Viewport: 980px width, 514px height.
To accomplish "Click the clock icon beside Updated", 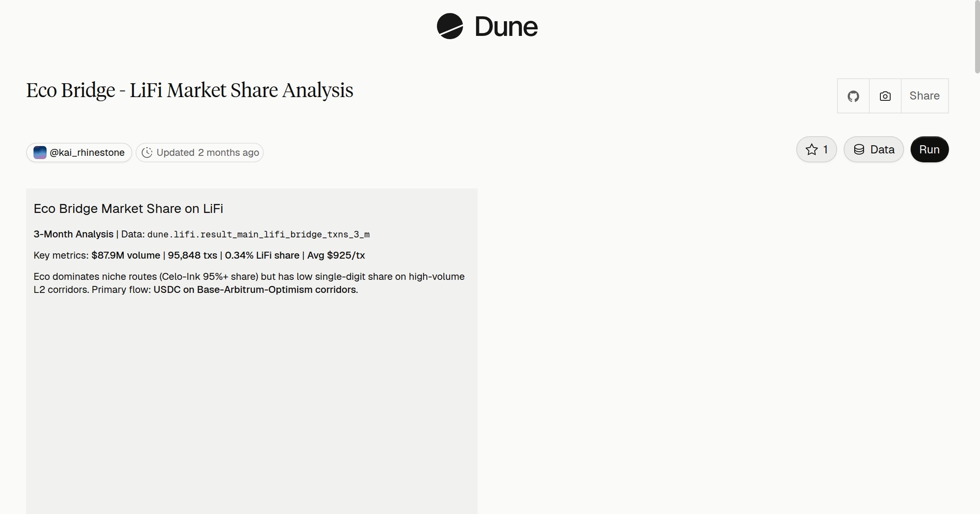I will click(147, 153).
